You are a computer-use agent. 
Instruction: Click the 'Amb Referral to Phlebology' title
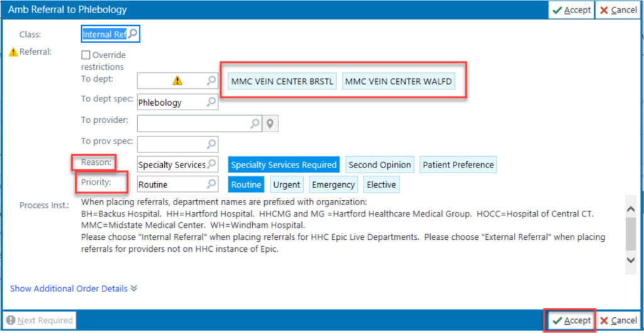(x=67, y=9)
